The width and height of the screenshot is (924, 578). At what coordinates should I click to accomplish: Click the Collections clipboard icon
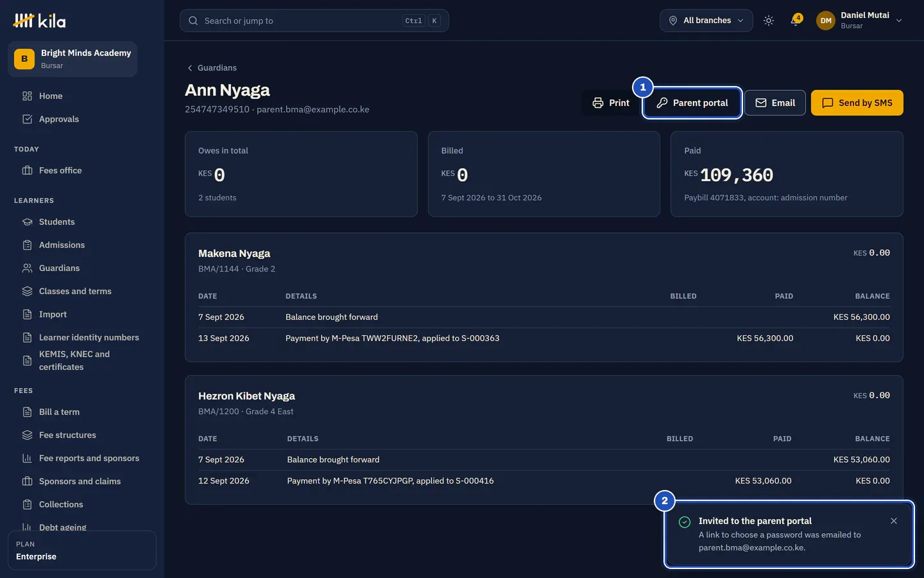27,504
